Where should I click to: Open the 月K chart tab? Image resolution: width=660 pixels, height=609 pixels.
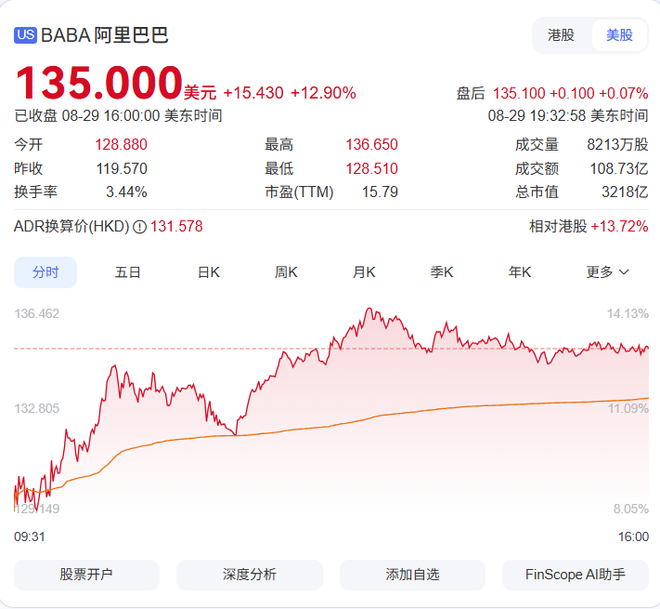[x=364, y=272]
